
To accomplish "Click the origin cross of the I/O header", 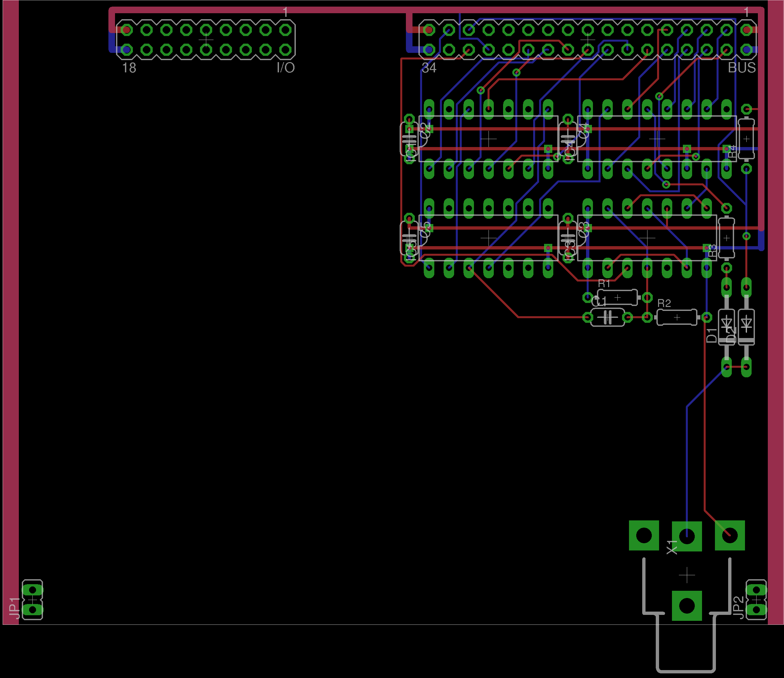I will pos(206,39).
